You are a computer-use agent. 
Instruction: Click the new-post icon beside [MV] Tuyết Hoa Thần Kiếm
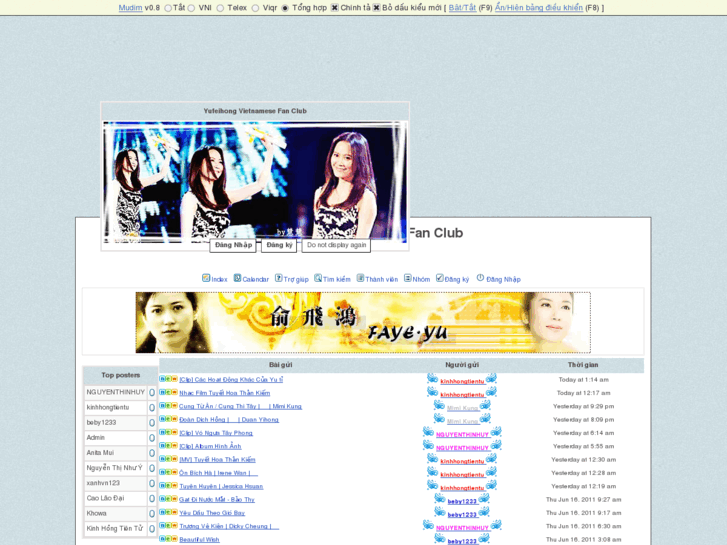(x=168, y=459)
